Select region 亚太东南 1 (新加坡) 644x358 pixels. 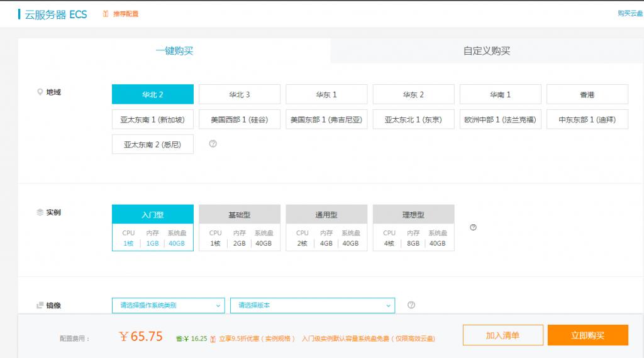[153, 119]
